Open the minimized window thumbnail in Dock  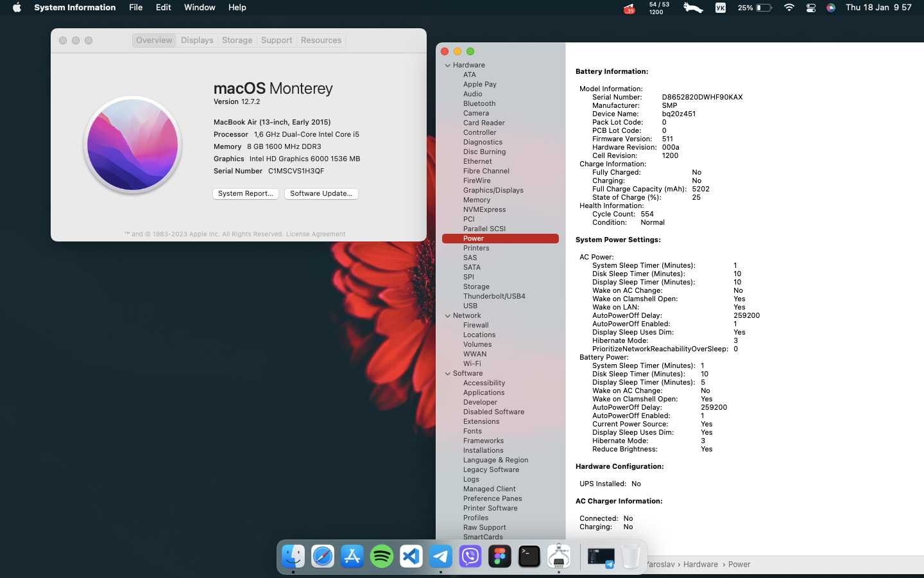(x=601, y=557)
